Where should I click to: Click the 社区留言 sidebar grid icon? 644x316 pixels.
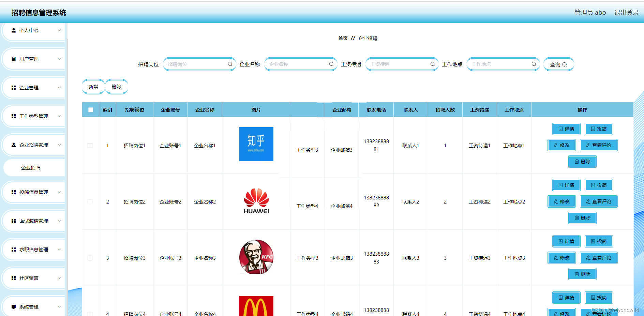13,278
